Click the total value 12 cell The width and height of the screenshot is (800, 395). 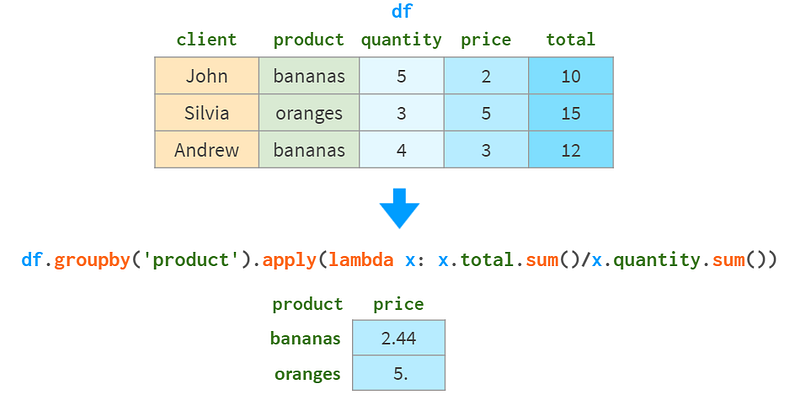[x=571, y=150]
